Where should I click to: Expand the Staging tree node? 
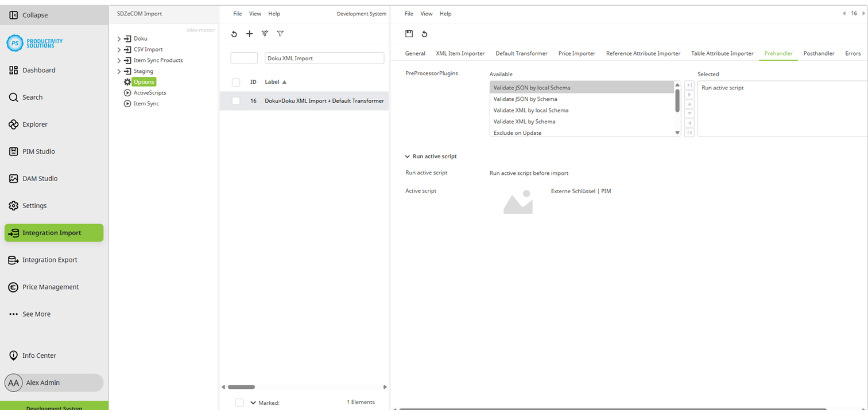click(119, 71)
